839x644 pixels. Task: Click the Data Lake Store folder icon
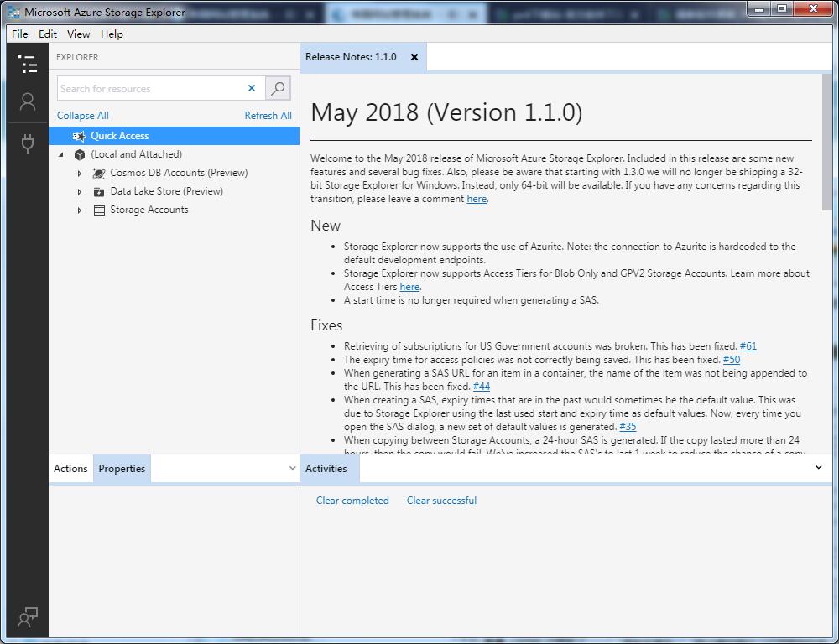99,191
